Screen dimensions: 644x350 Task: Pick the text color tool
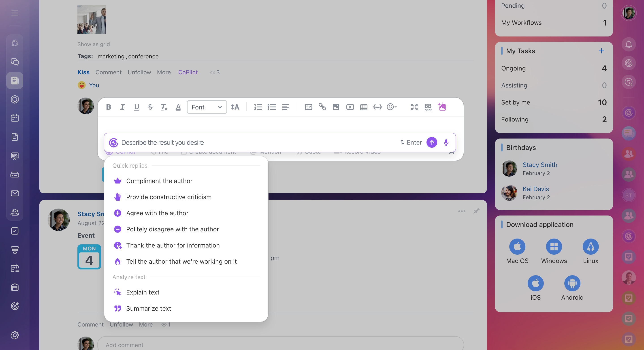[178, 107]
